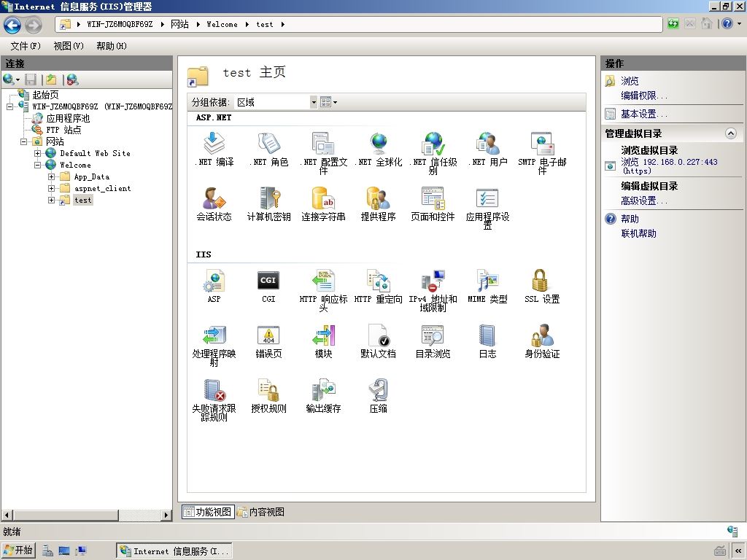
Task: Open the 连接字符串 feature
Action: pyautogui.click(x=323, y=204)
